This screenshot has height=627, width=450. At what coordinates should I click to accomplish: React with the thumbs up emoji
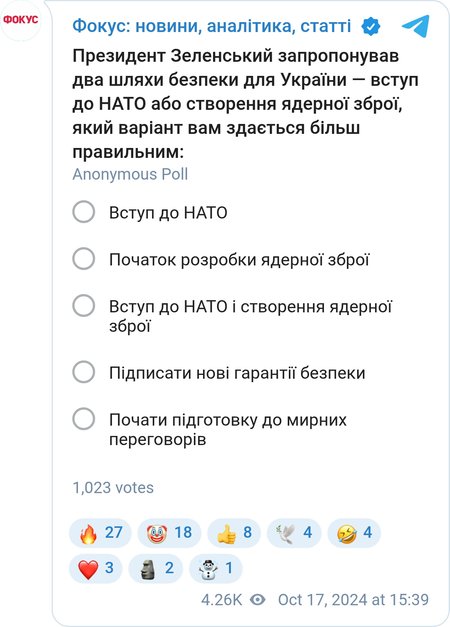(x=234, y=533)
